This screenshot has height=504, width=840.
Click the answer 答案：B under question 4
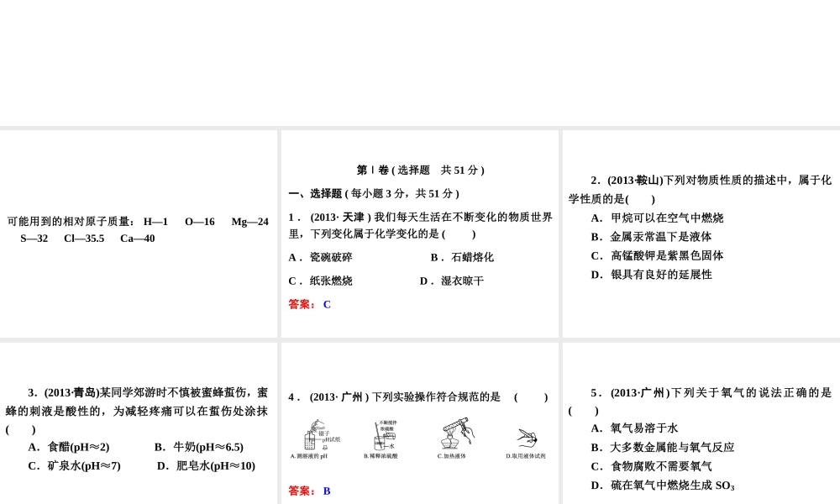coord(310,491)
